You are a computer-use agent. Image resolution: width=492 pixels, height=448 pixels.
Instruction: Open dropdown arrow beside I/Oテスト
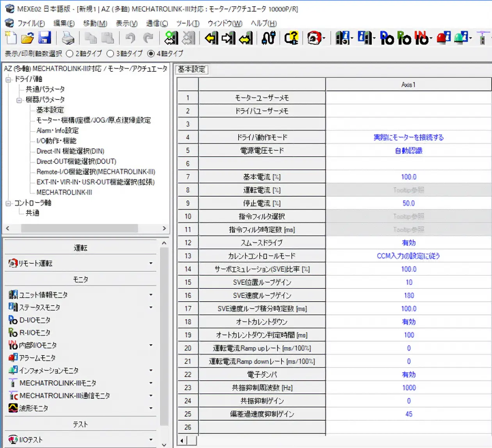(x=151, y=440)
